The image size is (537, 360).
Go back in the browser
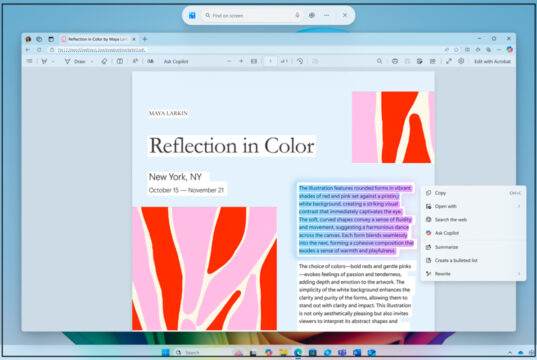(28, 50)
